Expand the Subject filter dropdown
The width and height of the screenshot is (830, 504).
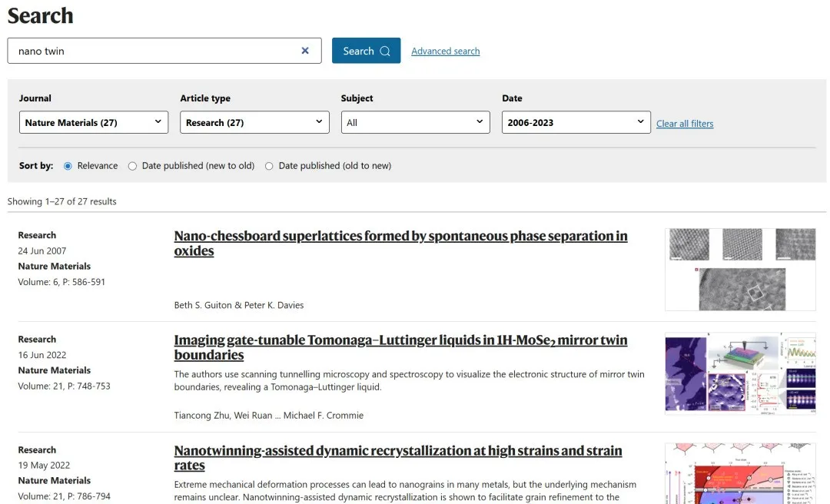[415, 122]
